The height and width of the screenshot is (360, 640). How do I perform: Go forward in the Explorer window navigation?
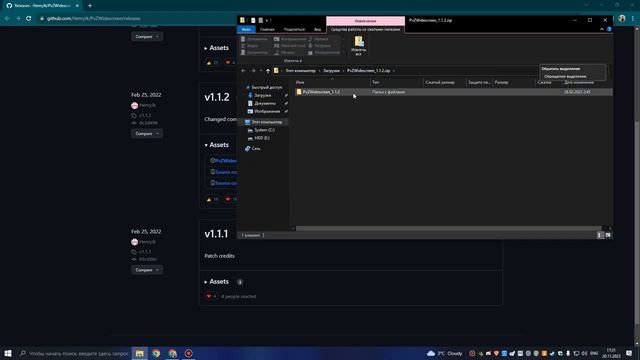pyautogui.click(x=253, y=71)
